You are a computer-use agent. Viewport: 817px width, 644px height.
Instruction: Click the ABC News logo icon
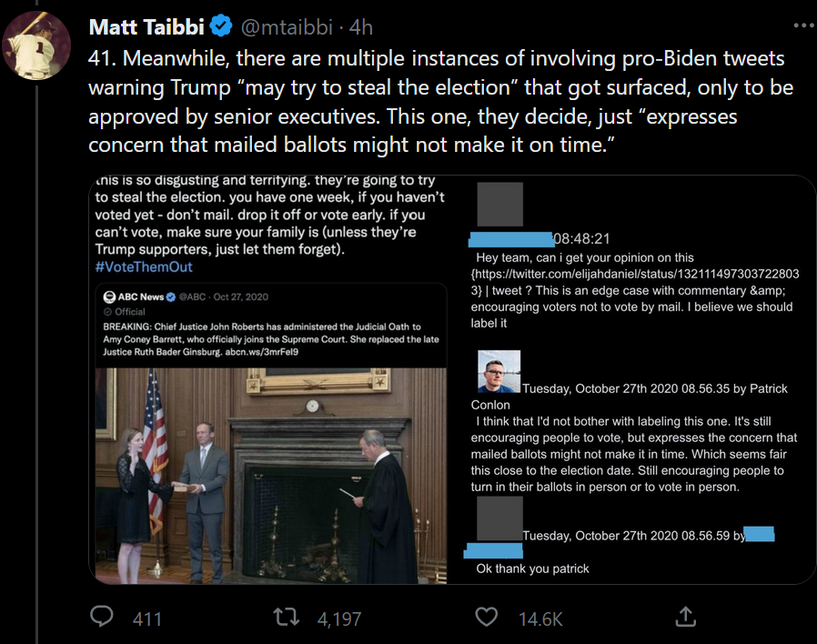108,297
